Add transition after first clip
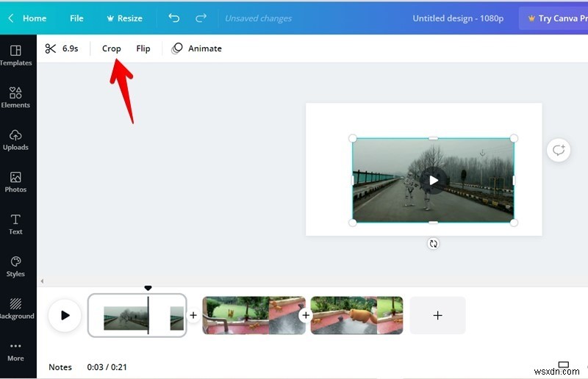The width and height of the screenshot is (588, 379). [193, 315]
